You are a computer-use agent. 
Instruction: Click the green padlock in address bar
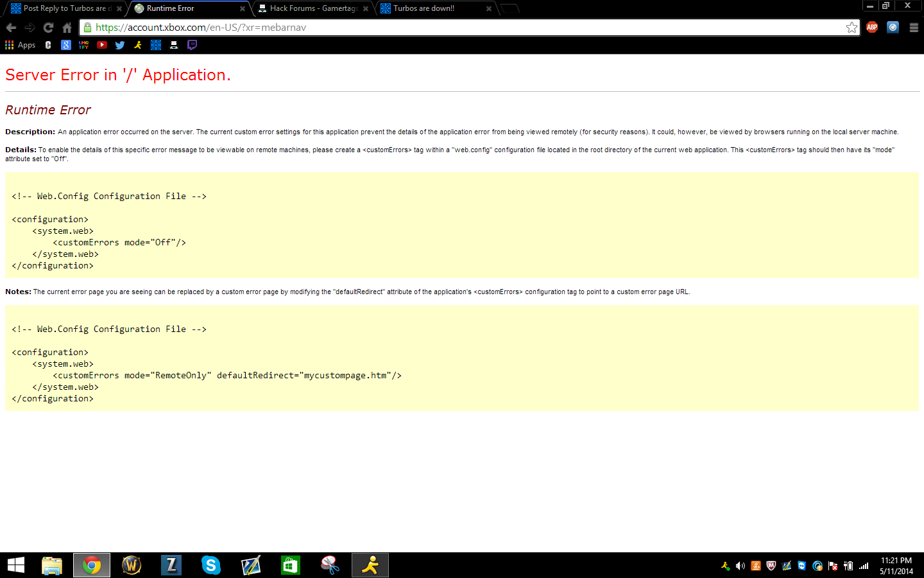(x=87, y=28)
